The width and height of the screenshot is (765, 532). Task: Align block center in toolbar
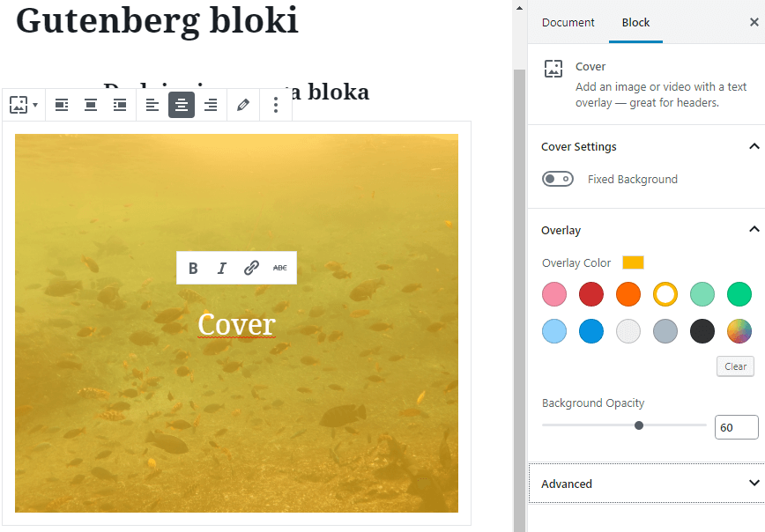pos(91,105)
